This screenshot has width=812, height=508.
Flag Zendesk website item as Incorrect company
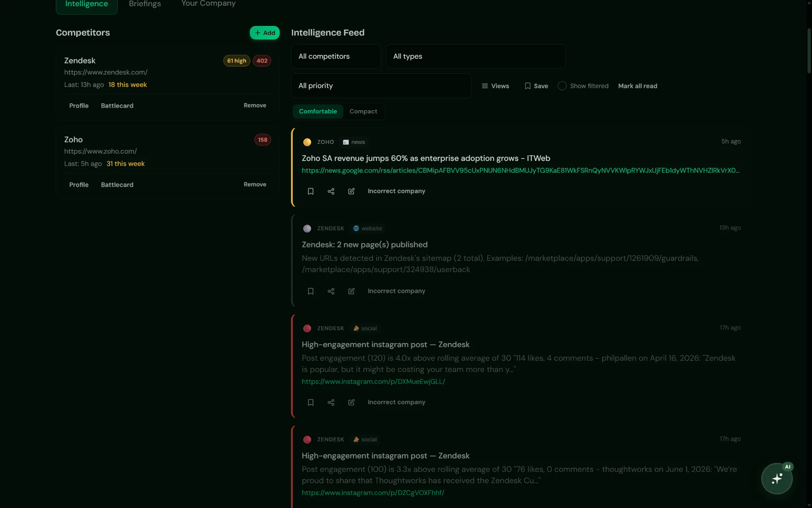coord(396,291)
